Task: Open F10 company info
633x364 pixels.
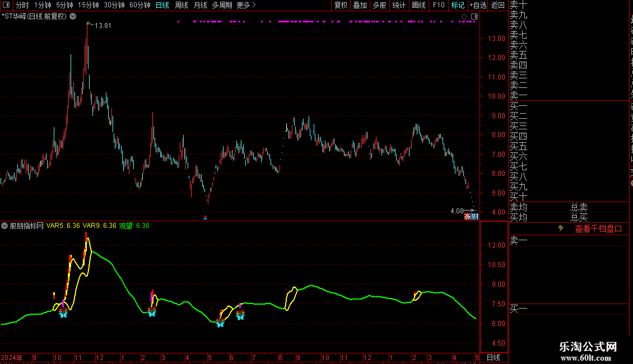Action: tap(439, 5)
